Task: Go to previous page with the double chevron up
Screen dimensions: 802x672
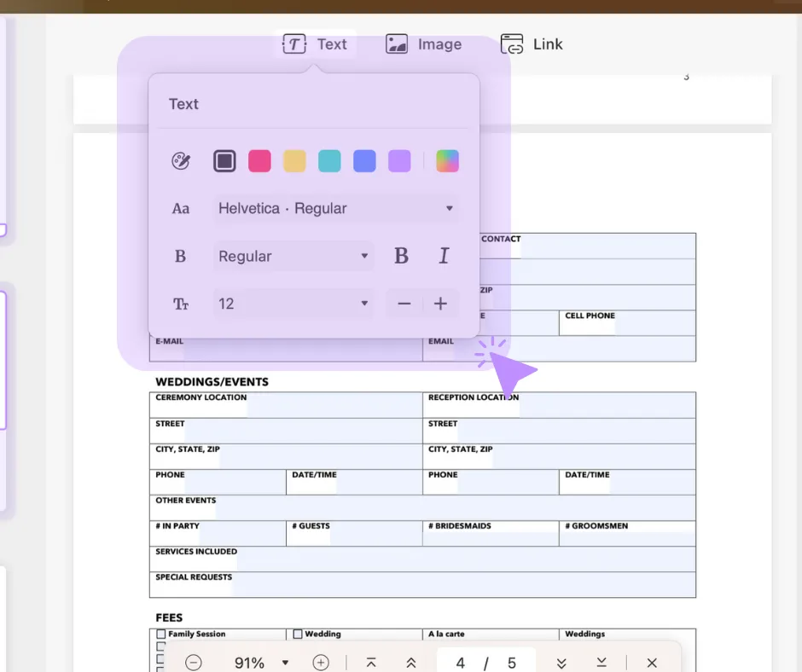Action: click(410, 662)
